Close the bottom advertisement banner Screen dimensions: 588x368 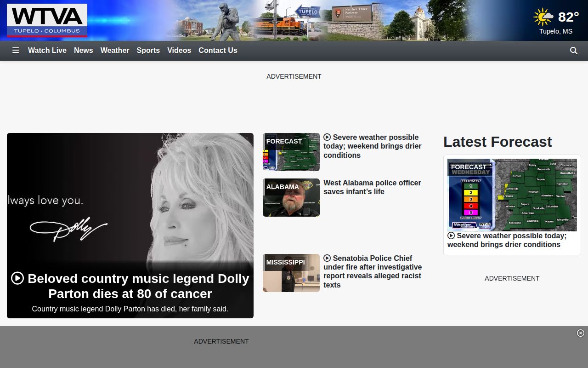click(581, 333)
